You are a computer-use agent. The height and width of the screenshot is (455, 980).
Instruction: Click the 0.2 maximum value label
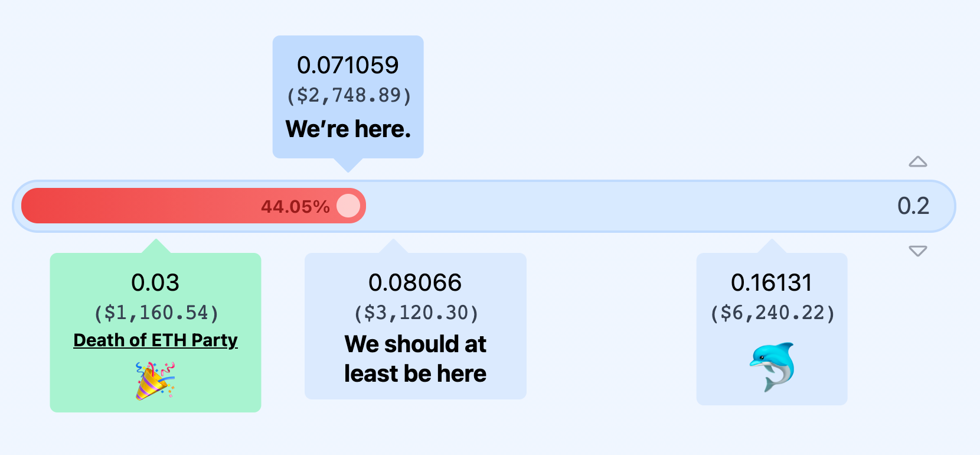(x=913, y=206)
